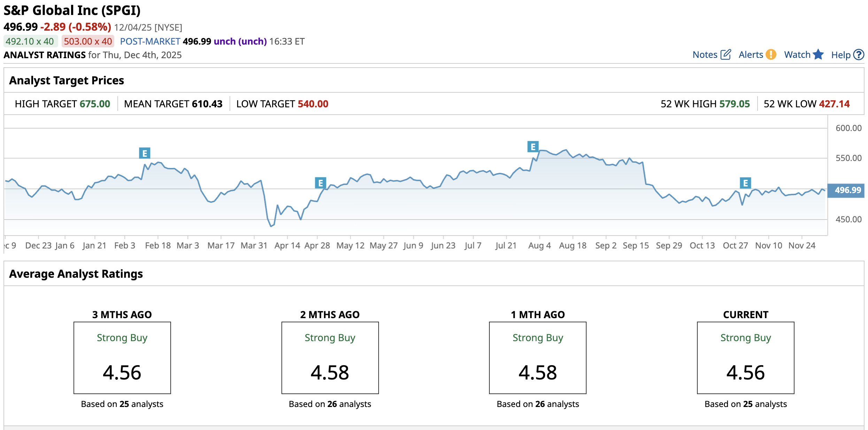868x430 pixels.
Task: Click the 1 MTH AGO rating box
Action: click(537, 358)
